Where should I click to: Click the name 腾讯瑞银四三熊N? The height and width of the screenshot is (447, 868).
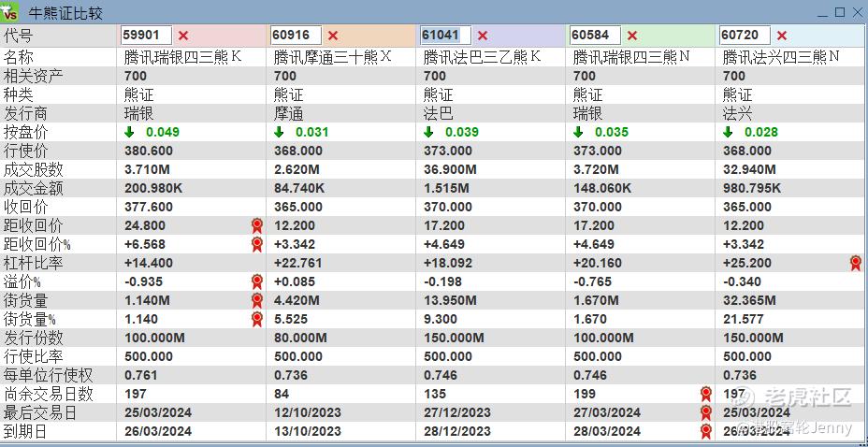pos(631,57)
